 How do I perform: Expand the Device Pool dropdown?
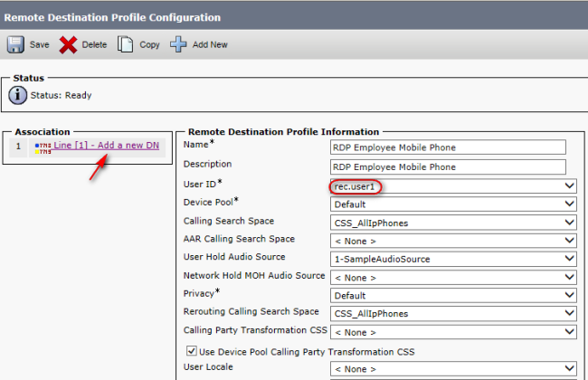point(452,204)
